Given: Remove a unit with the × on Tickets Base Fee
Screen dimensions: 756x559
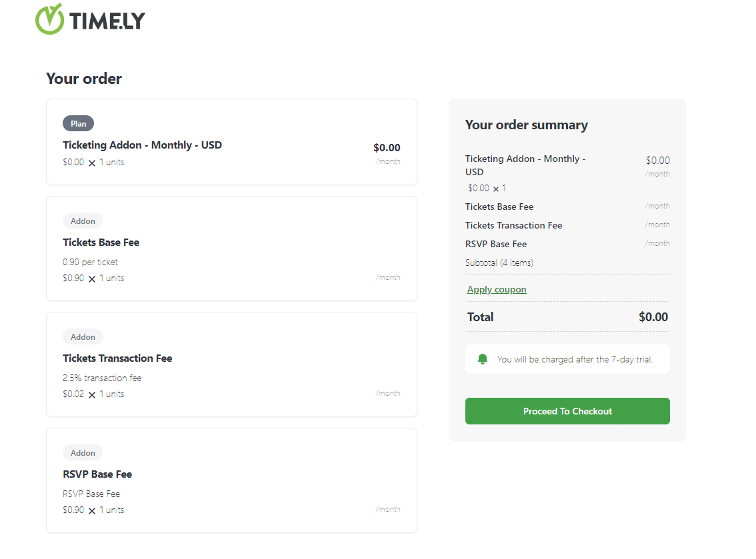Looking at the screenshot, I should coord(91,278).
